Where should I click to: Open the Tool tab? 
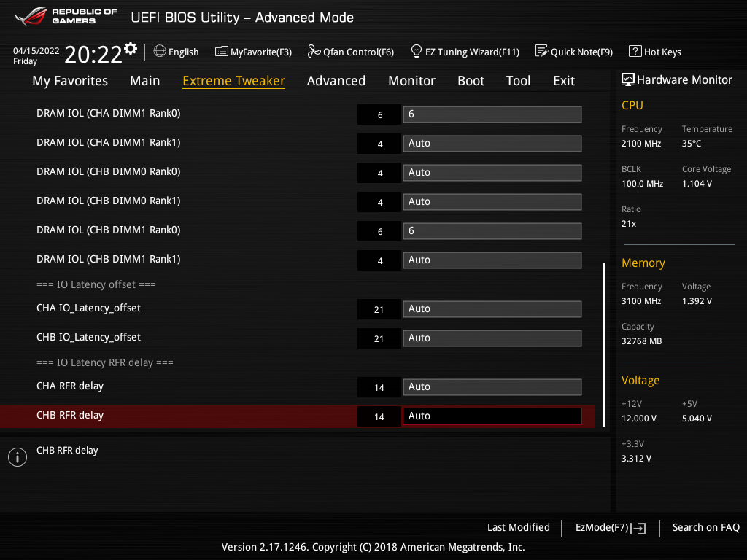pyautogui.click(x=519, y=81)
